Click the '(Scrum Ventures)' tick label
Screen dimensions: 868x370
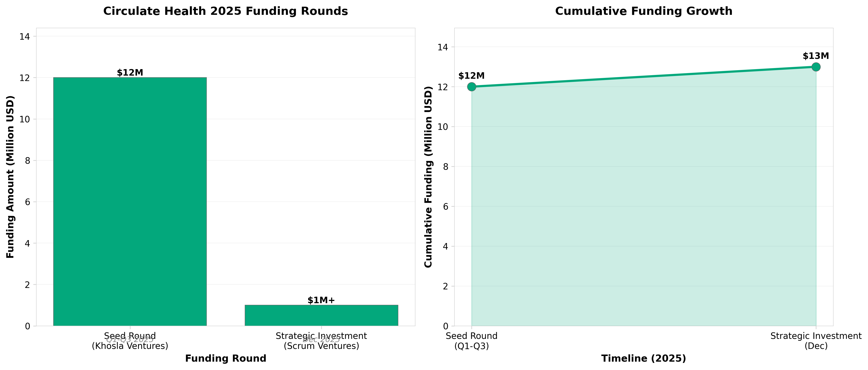click(321, 346)
